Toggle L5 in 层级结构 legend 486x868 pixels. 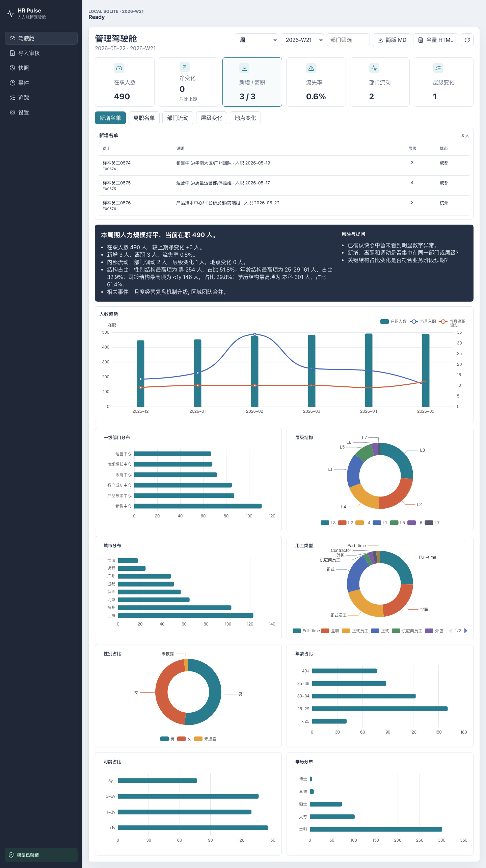(x=398, y=522)
